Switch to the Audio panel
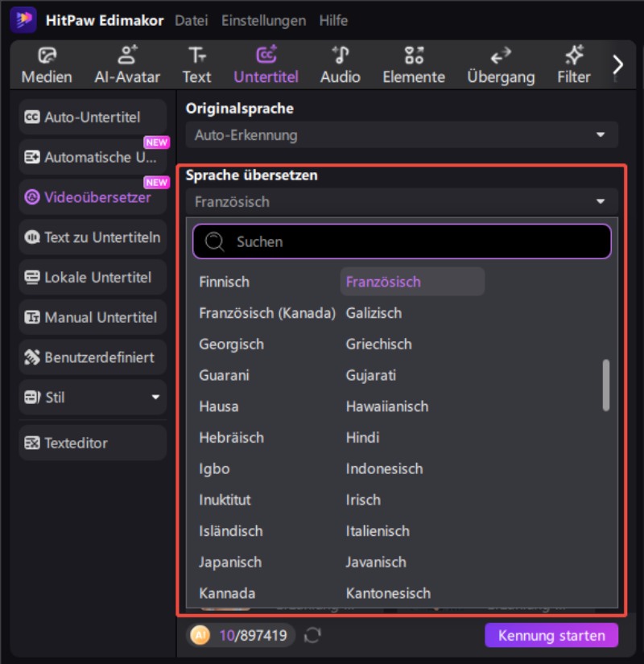Screen dimensions: 644x664 click(340, 64)
